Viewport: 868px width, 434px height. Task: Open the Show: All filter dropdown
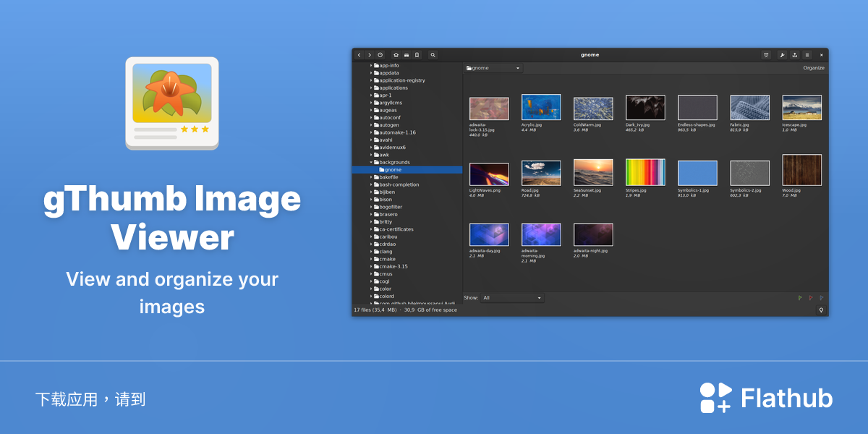(512, 297)
